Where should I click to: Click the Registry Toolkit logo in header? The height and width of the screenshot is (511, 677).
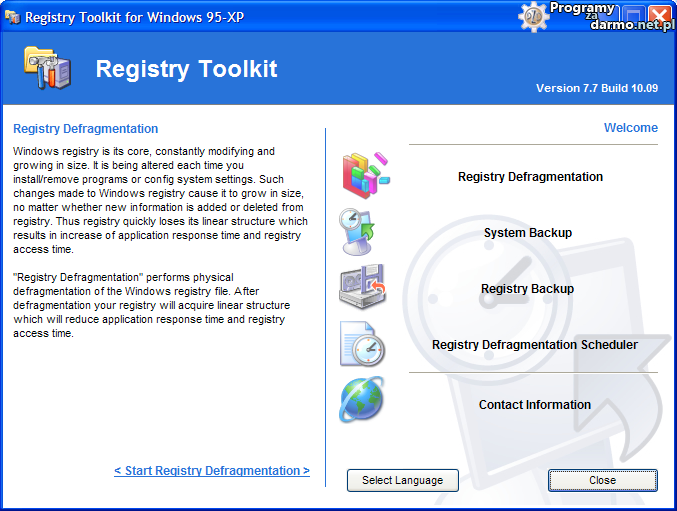[x=47, y=68]
